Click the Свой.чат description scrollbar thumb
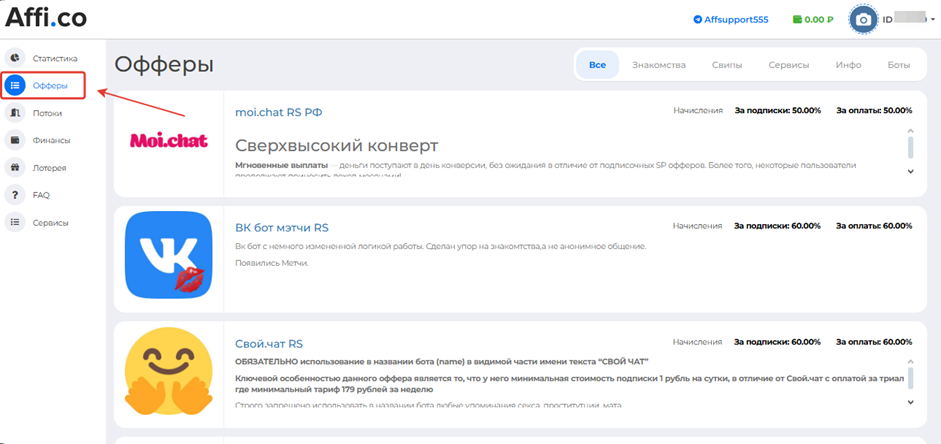 [910, 379]
